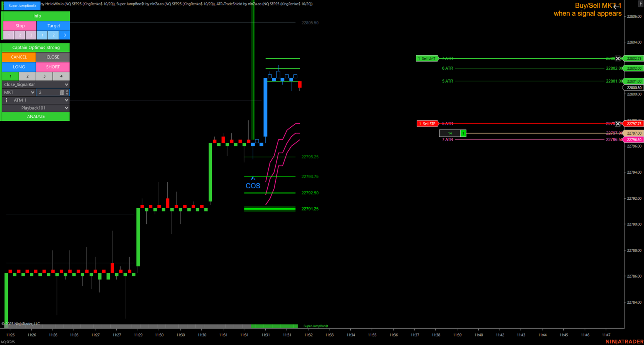Expand the MKT order type dropdown

(x=19, y=92)
